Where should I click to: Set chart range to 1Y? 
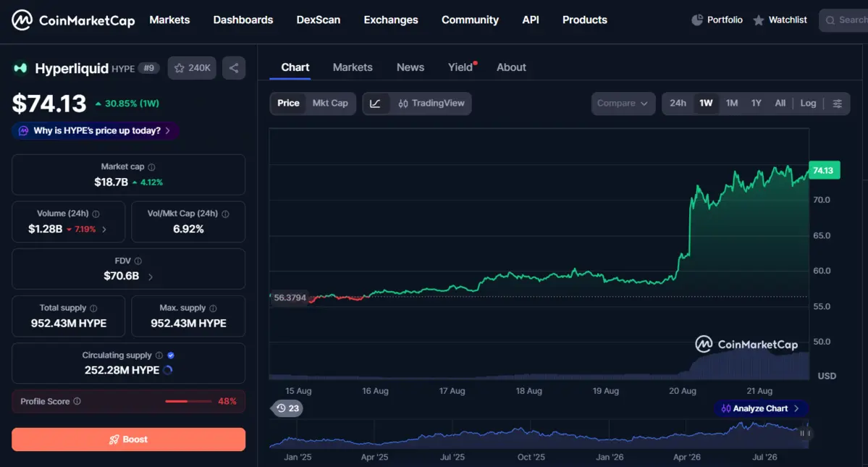click(757, 104)
